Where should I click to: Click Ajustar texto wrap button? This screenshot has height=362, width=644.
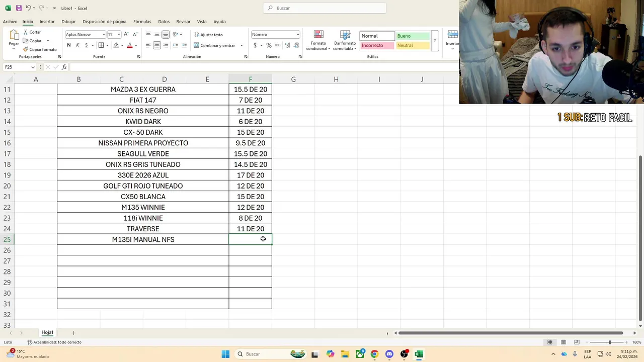pos(208,35)
